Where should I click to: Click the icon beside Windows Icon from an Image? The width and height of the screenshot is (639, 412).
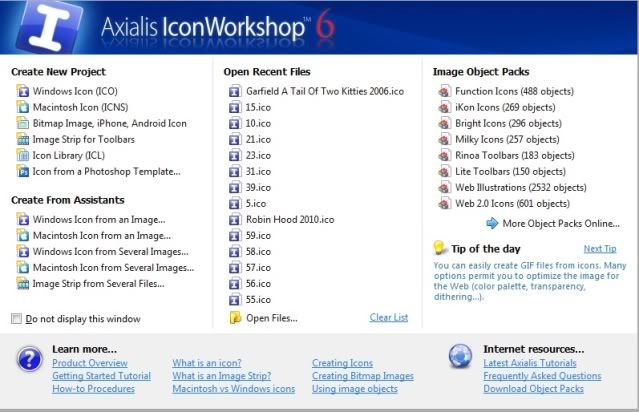23,219
